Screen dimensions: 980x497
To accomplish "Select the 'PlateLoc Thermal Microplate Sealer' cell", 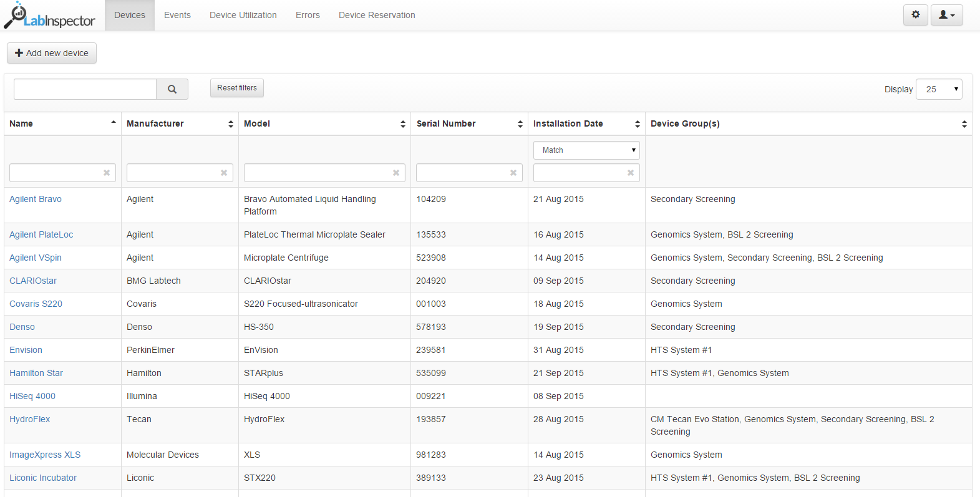I will tap(324, 234).
